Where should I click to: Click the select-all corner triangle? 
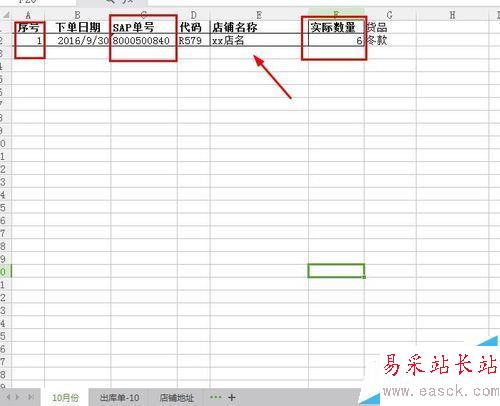pyautogui.click(x=6, y=15)
